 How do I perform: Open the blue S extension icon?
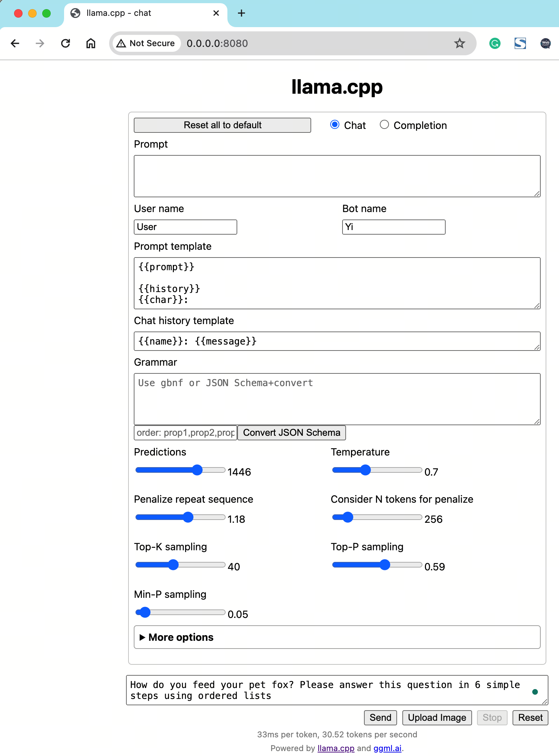coord(520,43)
